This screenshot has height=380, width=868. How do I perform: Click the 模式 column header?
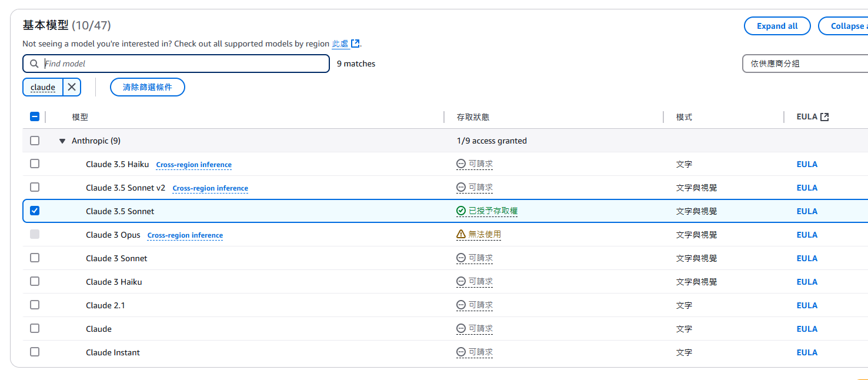(684, 117)
